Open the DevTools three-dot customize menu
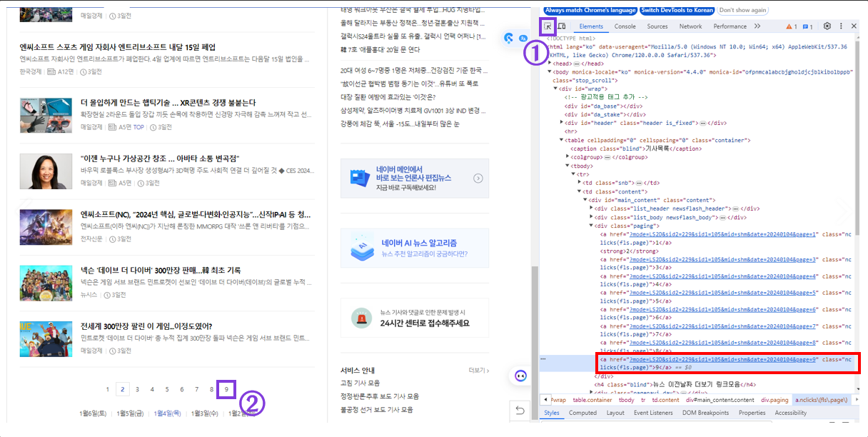The width and height of the screenshot is (868, 437). (x=841, y=26)
